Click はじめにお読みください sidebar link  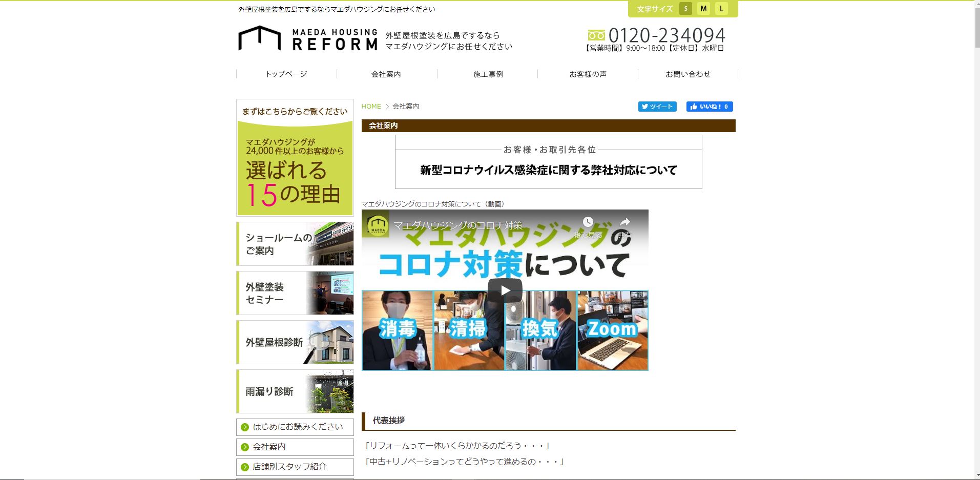(295, 427)
